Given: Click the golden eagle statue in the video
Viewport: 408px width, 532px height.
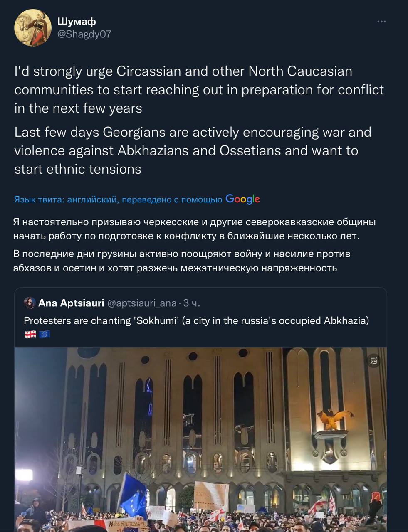Looking at the screenshot, I should pyautogui.click(x=335, y=419).
